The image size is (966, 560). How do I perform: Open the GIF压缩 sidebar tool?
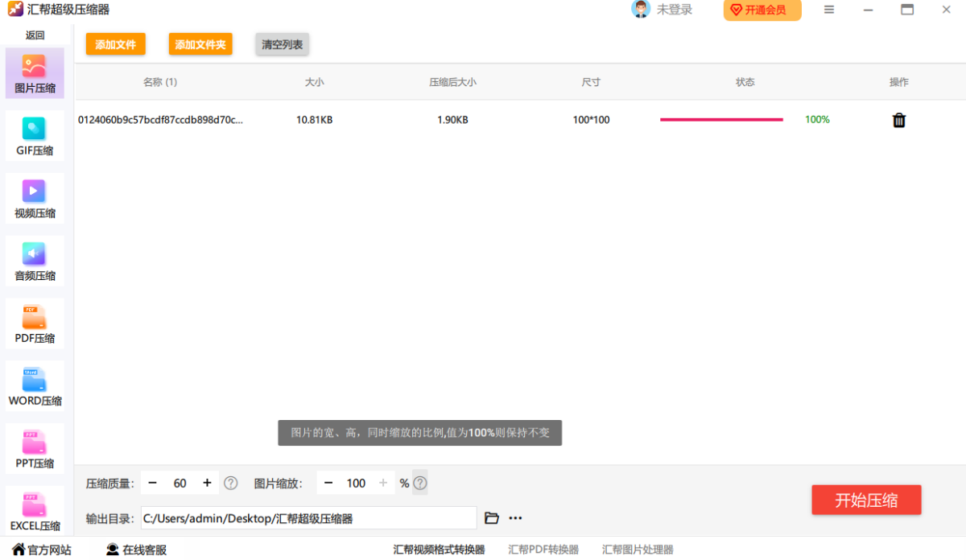pos(35,135)
